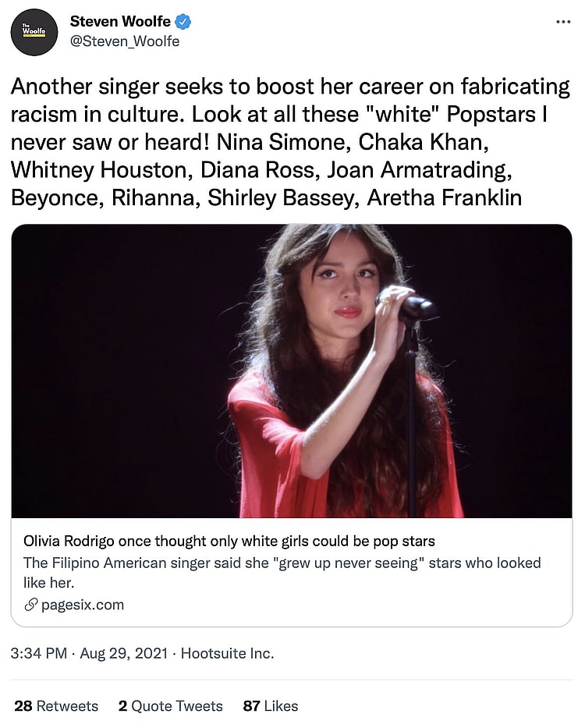View the 87 Likes list
585x728 pixels.
271,705
